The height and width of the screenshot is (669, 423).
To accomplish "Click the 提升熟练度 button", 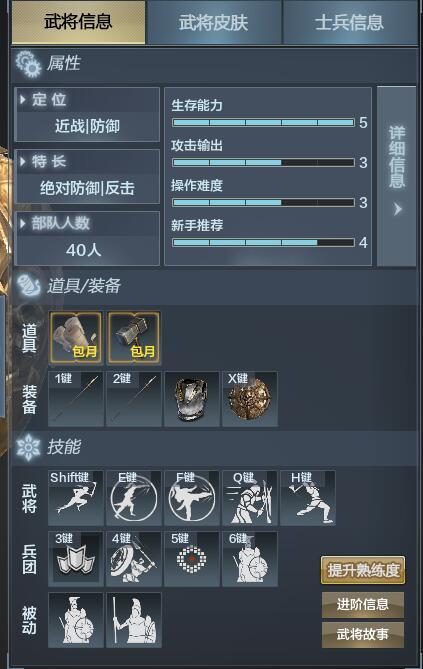I will tap(363, 570).
